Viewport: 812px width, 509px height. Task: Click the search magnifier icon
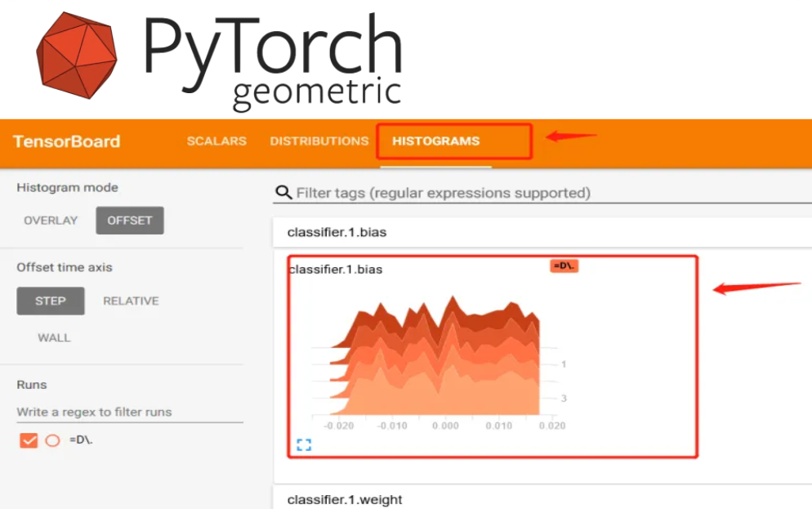(283, 193)
